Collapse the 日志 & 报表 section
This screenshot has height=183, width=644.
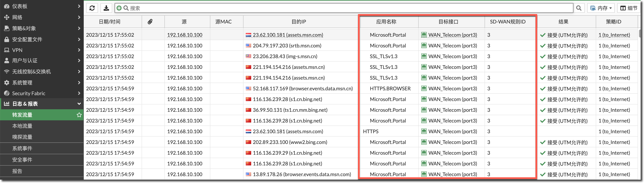click(79, 104)
